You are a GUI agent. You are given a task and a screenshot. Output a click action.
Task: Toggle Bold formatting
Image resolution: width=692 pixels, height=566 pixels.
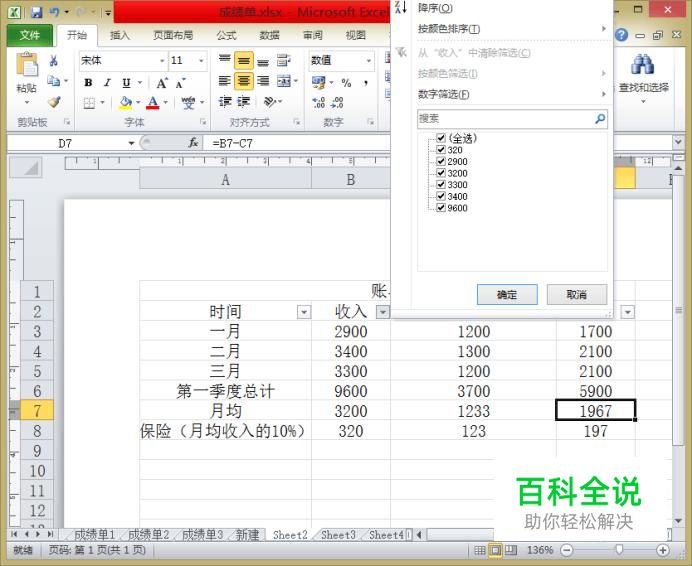[x=88, y=83]
